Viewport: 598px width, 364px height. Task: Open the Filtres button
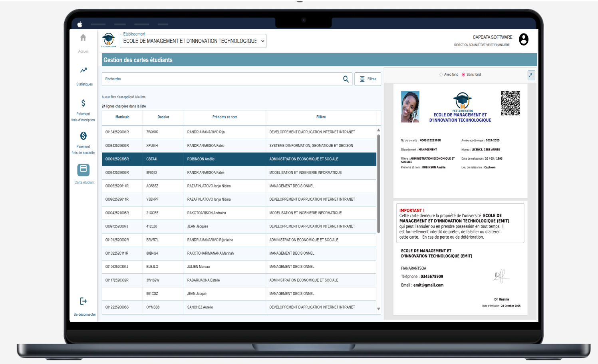pyautogui.click(x=368, y=79)
